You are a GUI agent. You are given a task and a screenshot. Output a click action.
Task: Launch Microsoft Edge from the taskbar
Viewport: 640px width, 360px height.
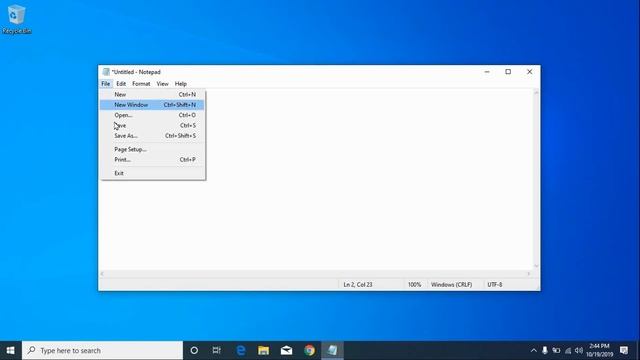(x=241, y=350)
